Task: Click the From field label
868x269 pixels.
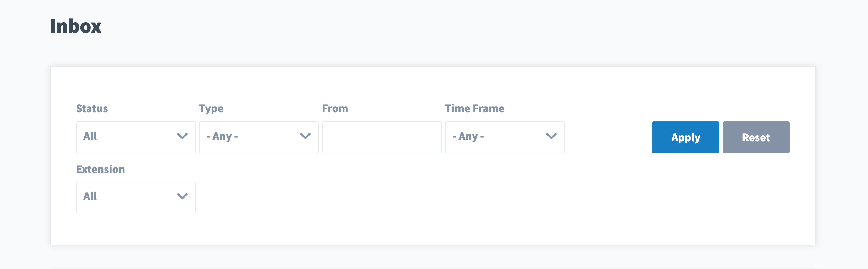Action: 334,109
